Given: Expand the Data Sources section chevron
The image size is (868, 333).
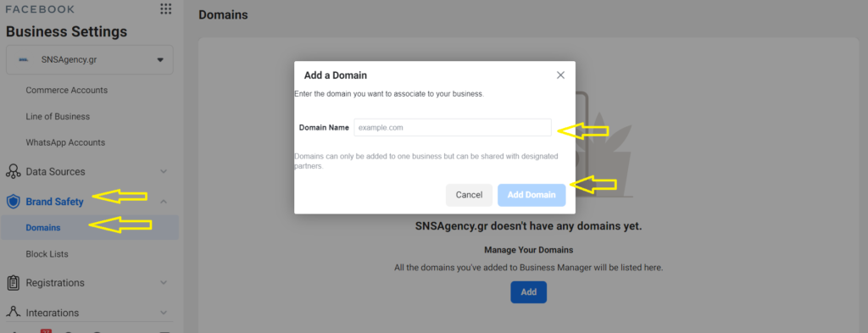Looking at the screenshot, I should 164,171.
